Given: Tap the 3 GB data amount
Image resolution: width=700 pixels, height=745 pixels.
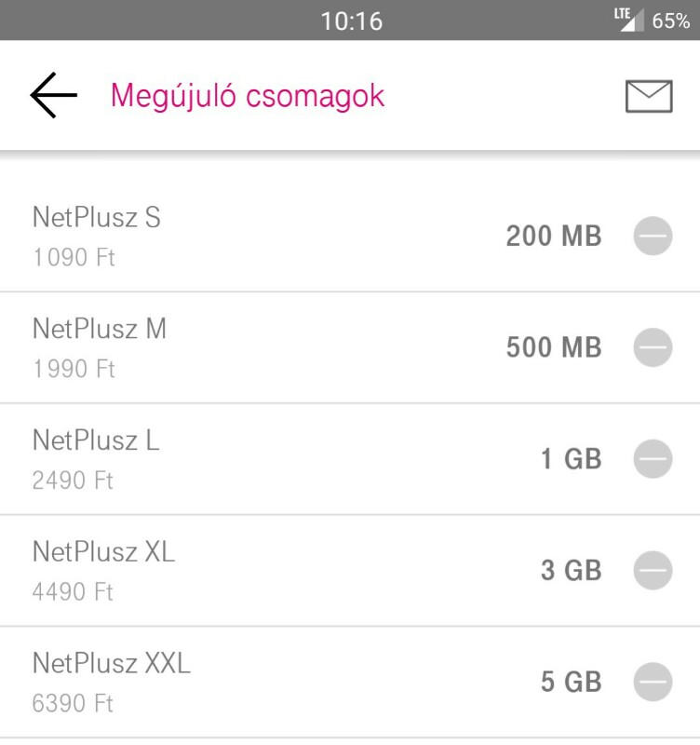Looking at the screenshot, I should 572,570.
